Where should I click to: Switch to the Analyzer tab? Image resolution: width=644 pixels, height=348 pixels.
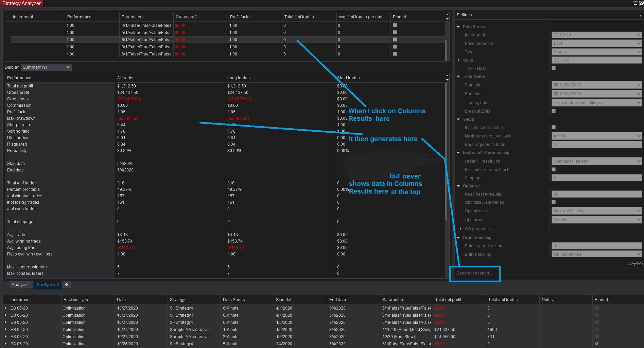(20, 284)
